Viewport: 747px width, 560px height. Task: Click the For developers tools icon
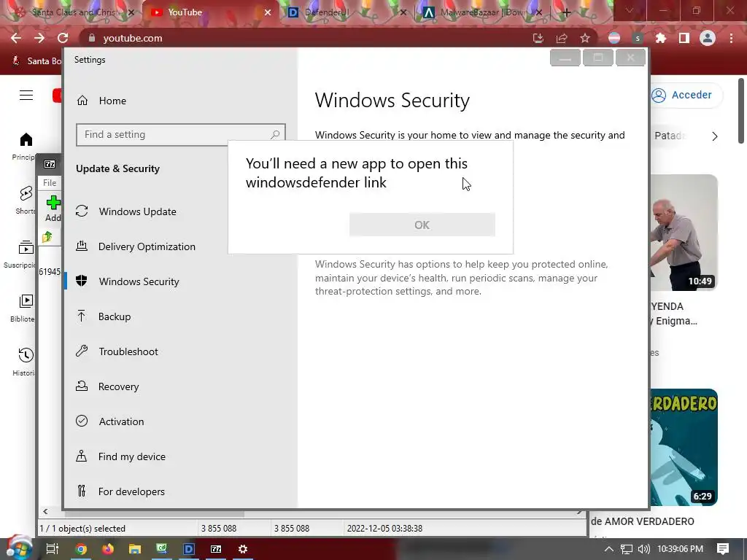(x=82, y=491)
